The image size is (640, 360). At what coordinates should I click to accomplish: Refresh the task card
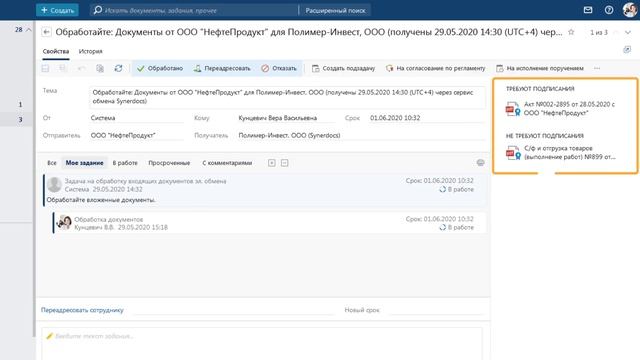click(x=118, y=68)
